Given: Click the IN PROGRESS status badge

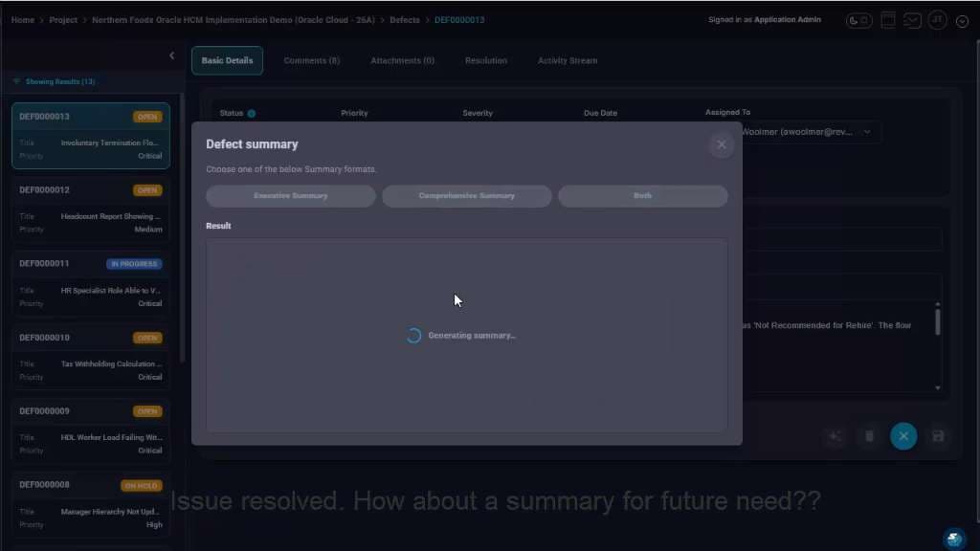Looking at the screenshot, I should 134,264.
